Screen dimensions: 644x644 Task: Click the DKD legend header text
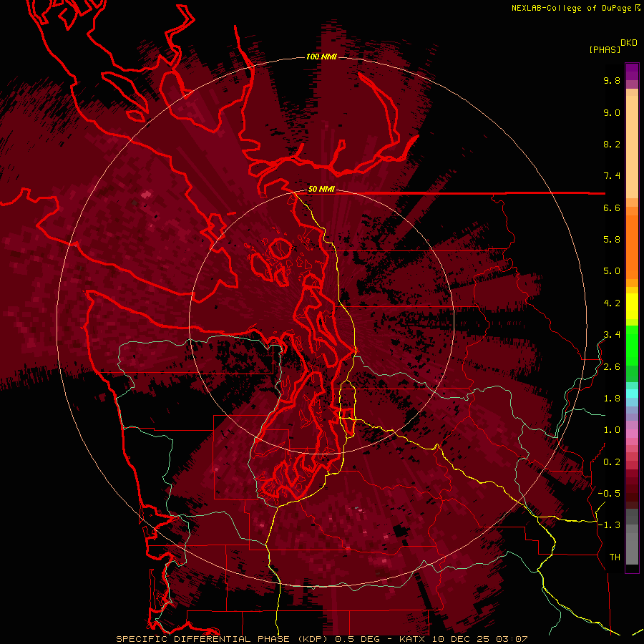point(629,43)
